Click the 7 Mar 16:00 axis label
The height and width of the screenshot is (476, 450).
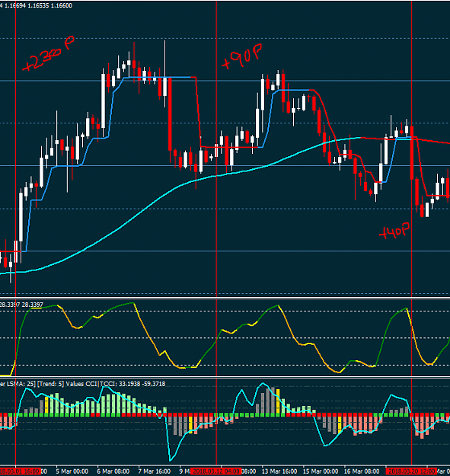tap(154, 471)
